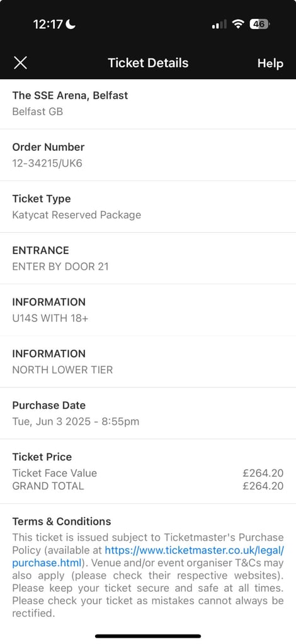The height and width of the screenshot is (644, 296).
Task: Open the Help option in header
Action: coord(270,64)
